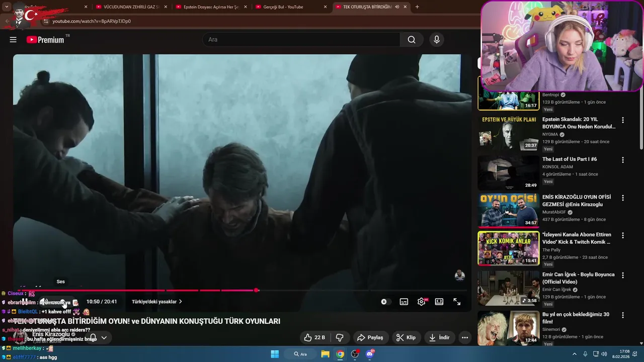Select the youtube.com URL in address bar
The width and height of the screenshot is (644, 362).
pos(92,21)
